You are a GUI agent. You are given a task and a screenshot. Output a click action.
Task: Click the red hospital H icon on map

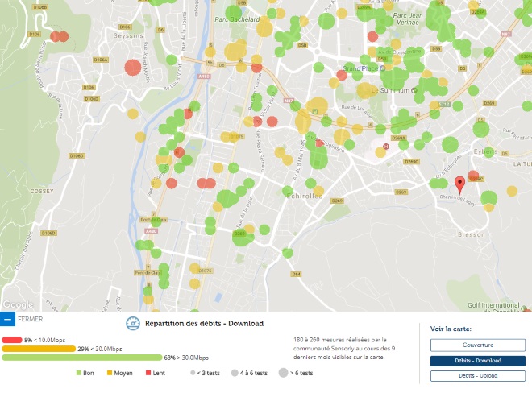[x=387, y=147]
